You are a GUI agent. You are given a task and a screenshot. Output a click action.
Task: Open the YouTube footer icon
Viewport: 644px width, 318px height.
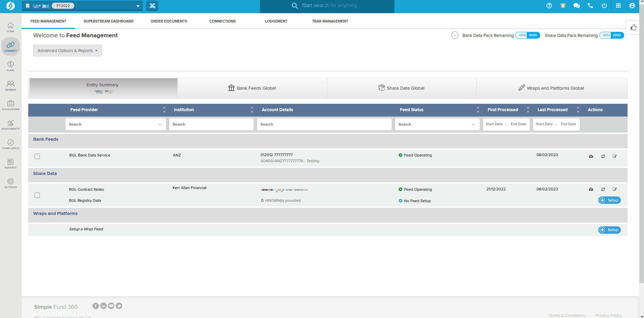click(111, 306)
